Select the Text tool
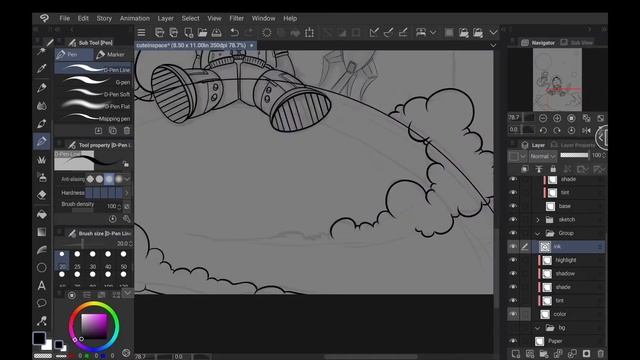 pyautogui.click(x=42, y=285)
